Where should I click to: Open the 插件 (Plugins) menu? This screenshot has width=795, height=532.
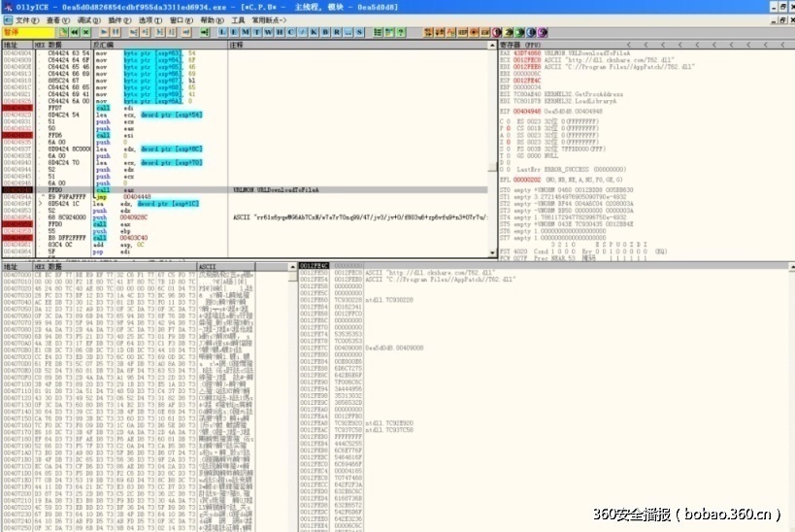click(x=119, y=20)
